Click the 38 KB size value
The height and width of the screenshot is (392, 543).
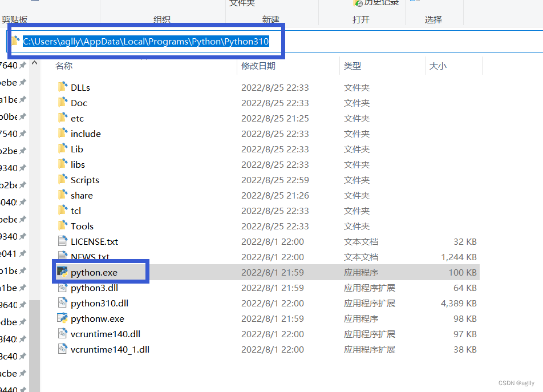(x=465, y=350)
